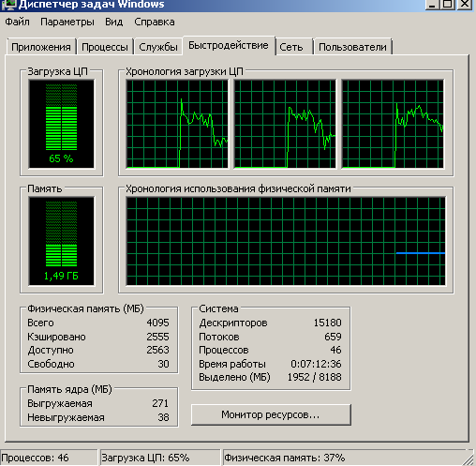
Task: Click the physical memory history graph
Action: (x=286, y=241)
